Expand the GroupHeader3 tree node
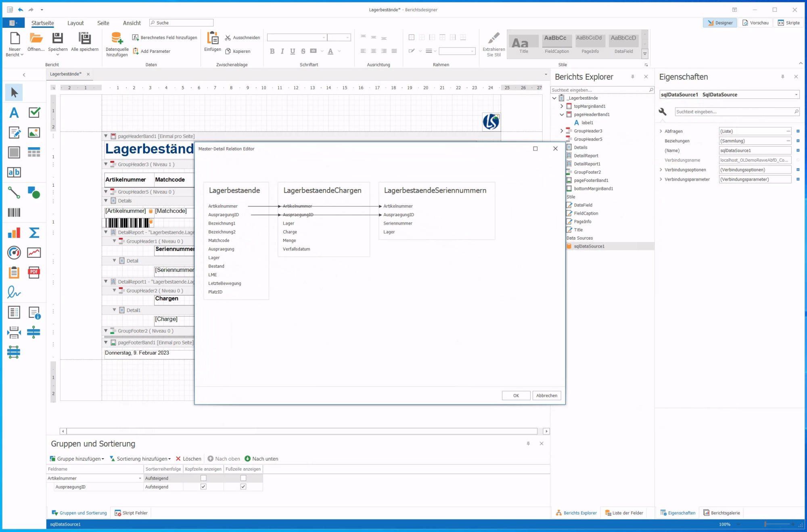Viewport: 807px width, 532px height. pyautogui.click(x=561, y=131)
